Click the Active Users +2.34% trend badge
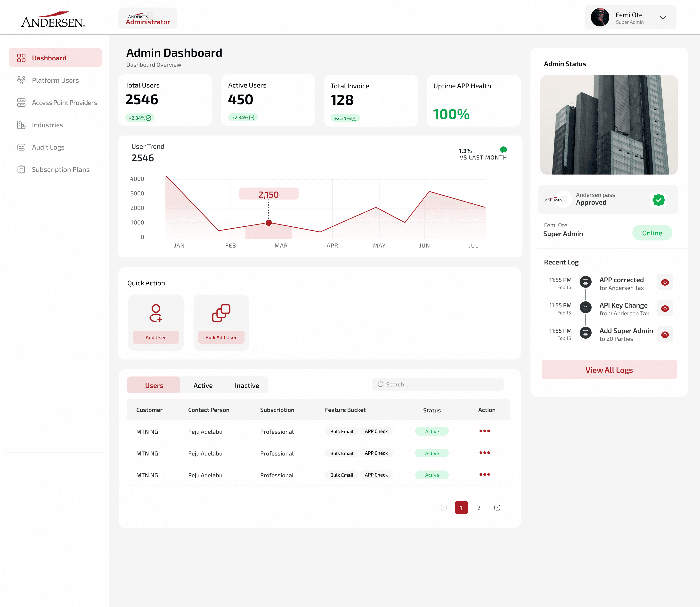Screen dimensions: 700x607 tap(243, 118)
